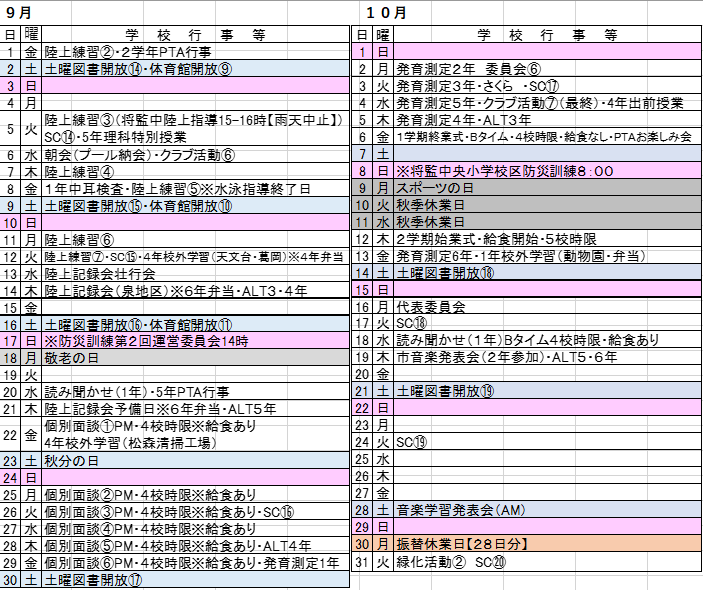
Task: Select September '学校行事等' column header
Action: coord(195,35)
